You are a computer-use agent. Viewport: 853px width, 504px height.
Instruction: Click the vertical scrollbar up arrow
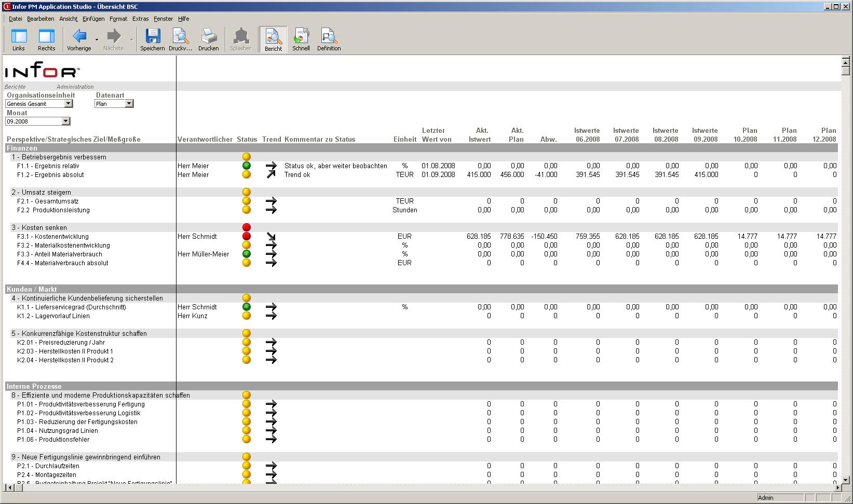846,62
